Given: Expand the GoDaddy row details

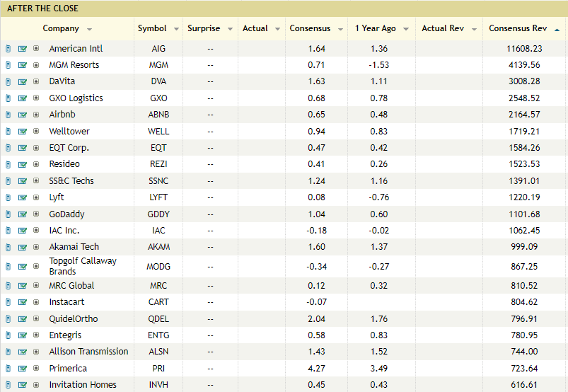Looking at the screenshot, I should click(36, 214).
